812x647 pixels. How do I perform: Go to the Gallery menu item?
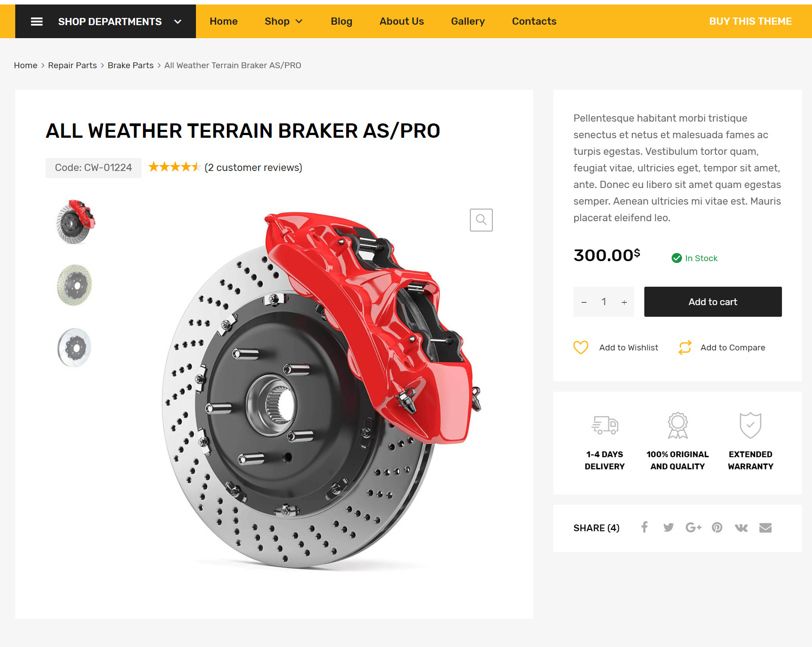(468, 21)
